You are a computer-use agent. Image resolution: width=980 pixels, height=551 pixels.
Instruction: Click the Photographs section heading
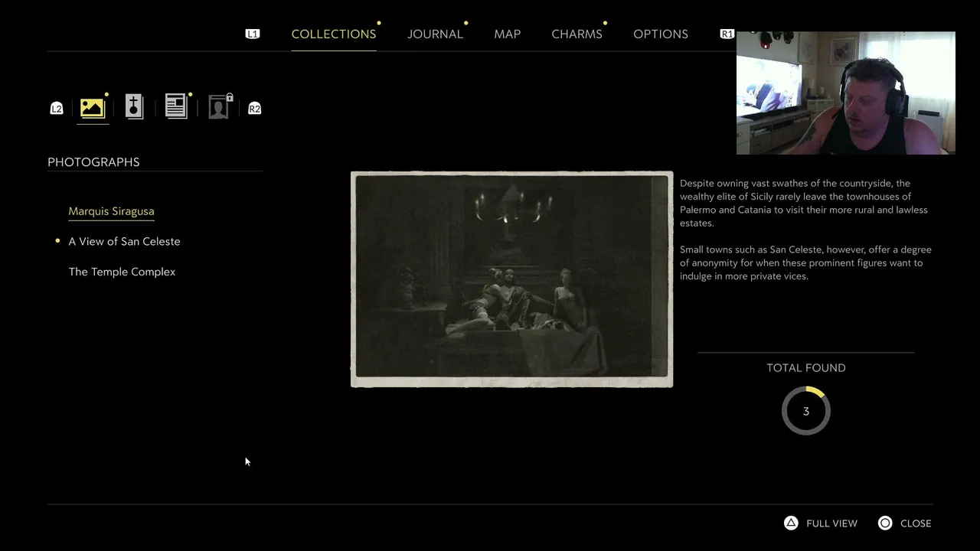(93, 162)
